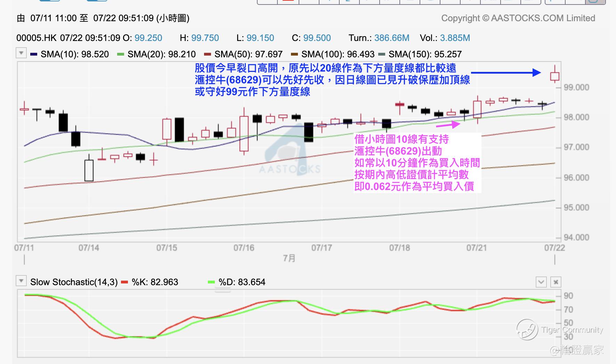Screen dimensions: 616x364
Task: Click the date range header '(小時圖)'
Action: point(173,18)
